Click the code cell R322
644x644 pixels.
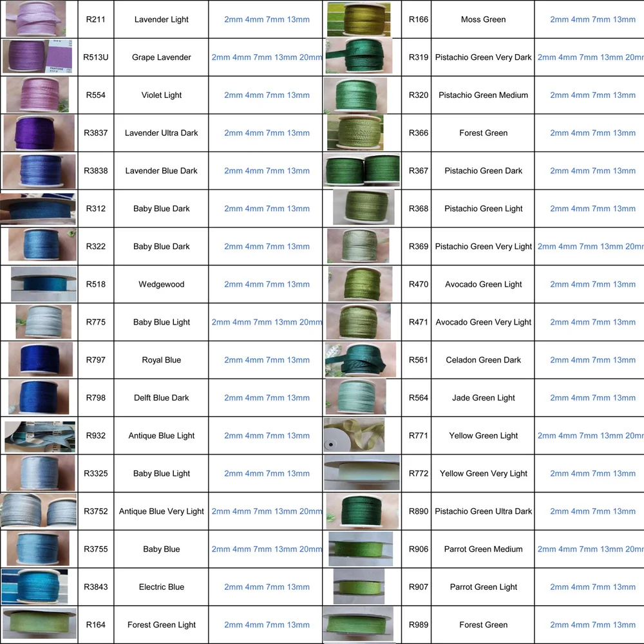click(x=96, y=247)
